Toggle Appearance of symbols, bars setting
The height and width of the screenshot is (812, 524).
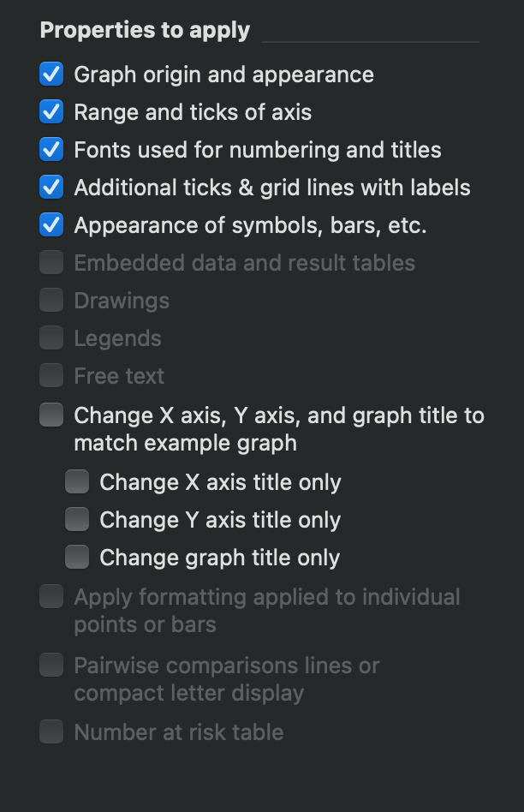(51, 225)
